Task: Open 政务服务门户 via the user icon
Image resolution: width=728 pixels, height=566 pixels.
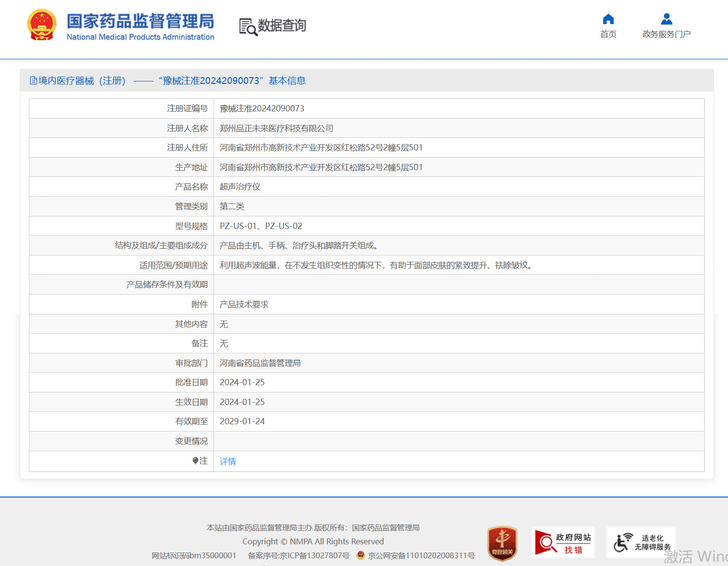Action: click(x=666, y=19)
